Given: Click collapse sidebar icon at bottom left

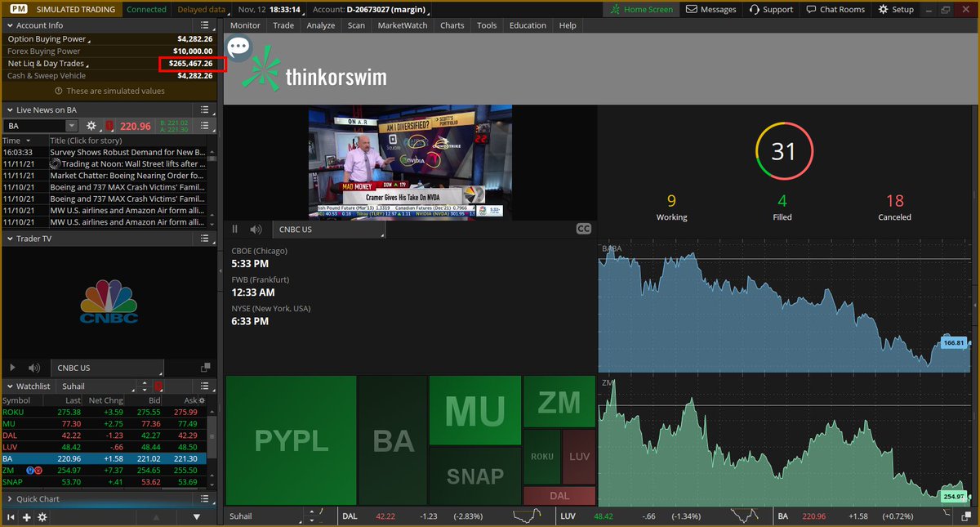Looking at the screenshot, I should pos(11,517).
